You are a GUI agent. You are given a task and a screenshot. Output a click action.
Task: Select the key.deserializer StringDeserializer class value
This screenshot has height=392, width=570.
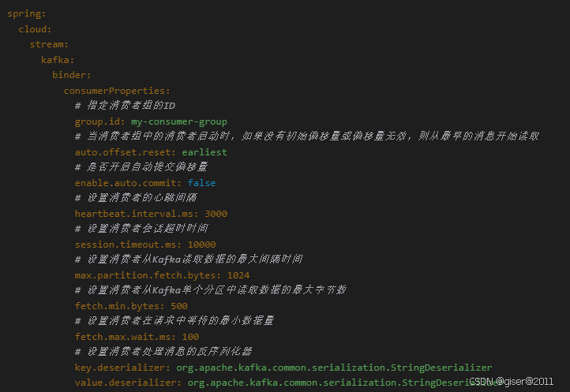pos(334,368)
